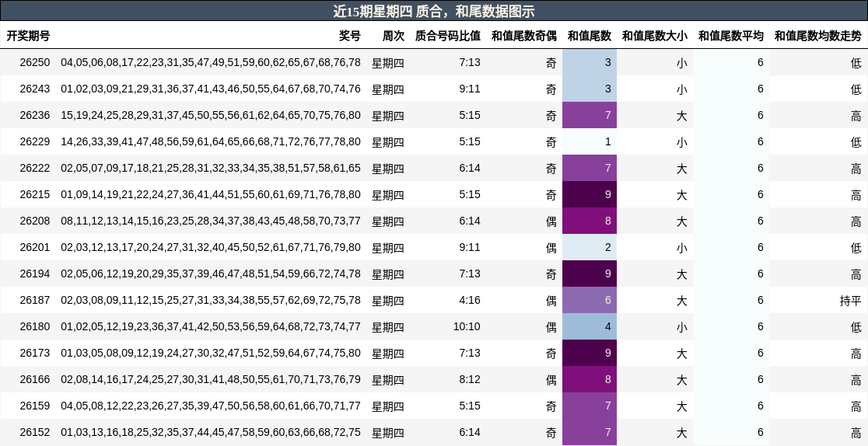Select issue number 26194

coord(35,274)
